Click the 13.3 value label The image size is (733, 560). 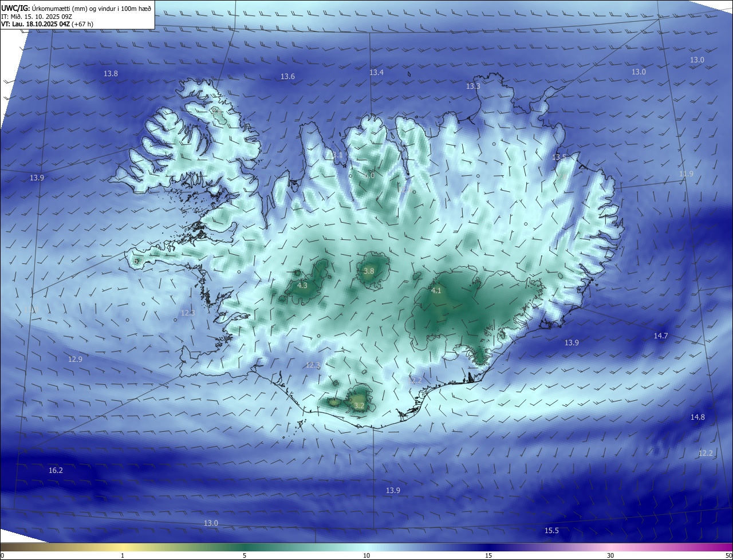coord(473,86)
